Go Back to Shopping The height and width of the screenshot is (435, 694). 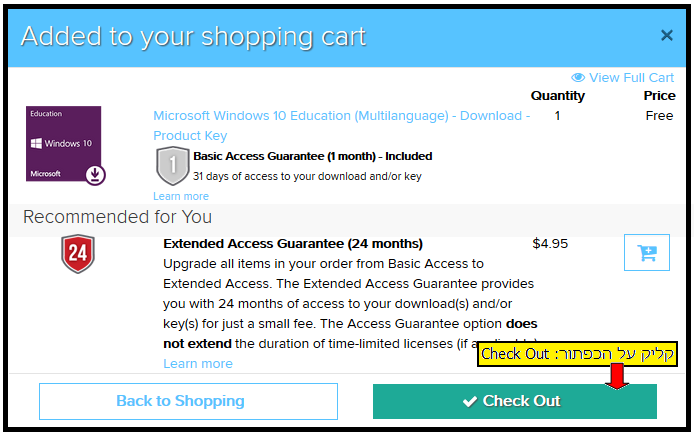[x=188, y=401]
